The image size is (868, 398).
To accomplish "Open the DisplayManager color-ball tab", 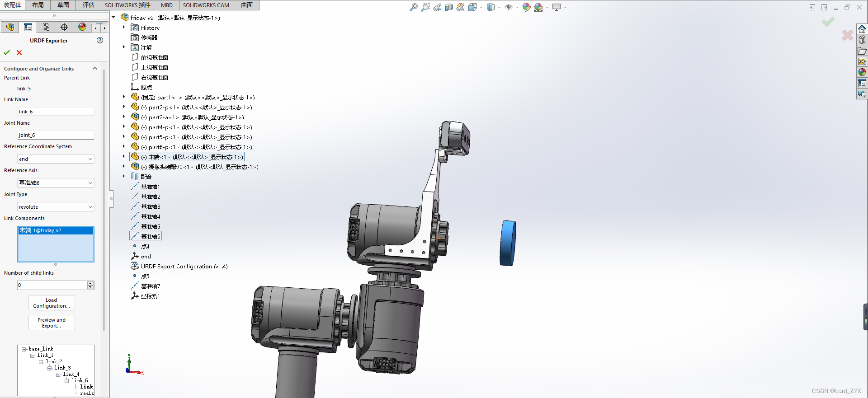I will (82, 27).
